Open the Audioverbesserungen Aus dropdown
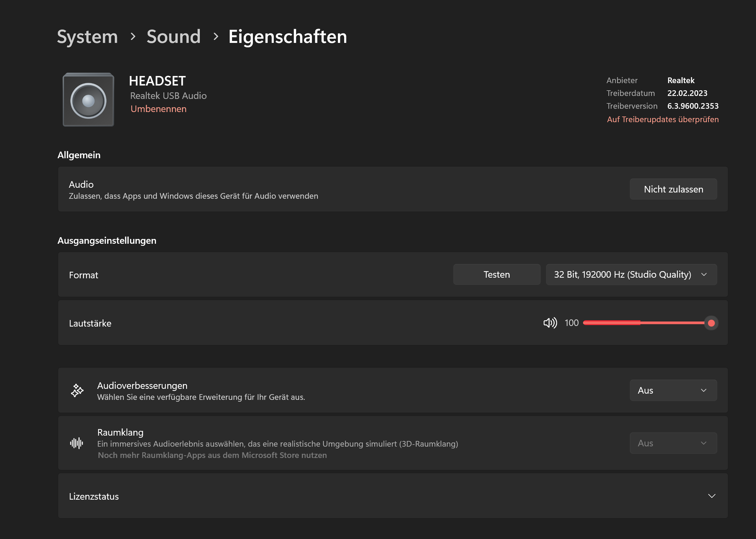Screen dimensions: 756x539 673,390
